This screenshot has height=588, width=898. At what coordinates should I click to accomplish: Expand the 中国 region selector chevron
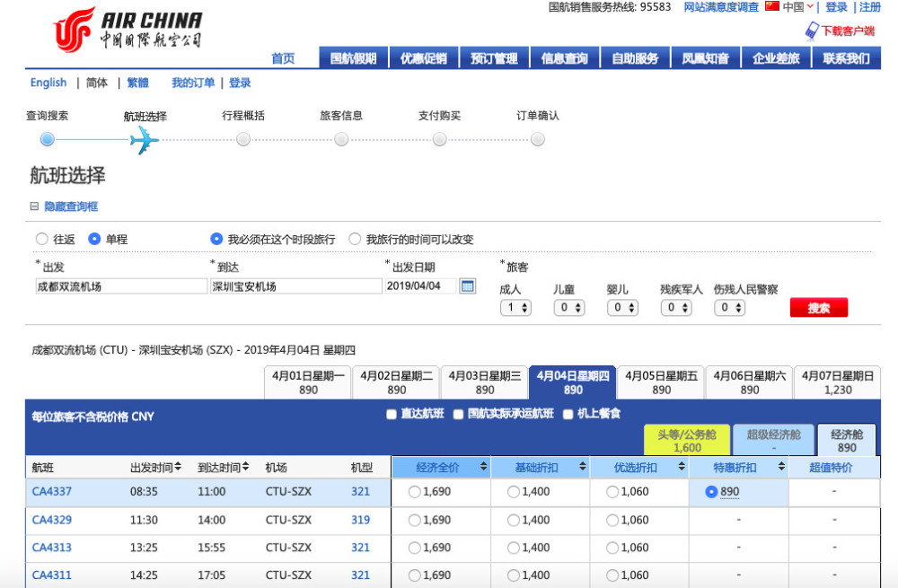pyautogui.click(x=812, y=6)
